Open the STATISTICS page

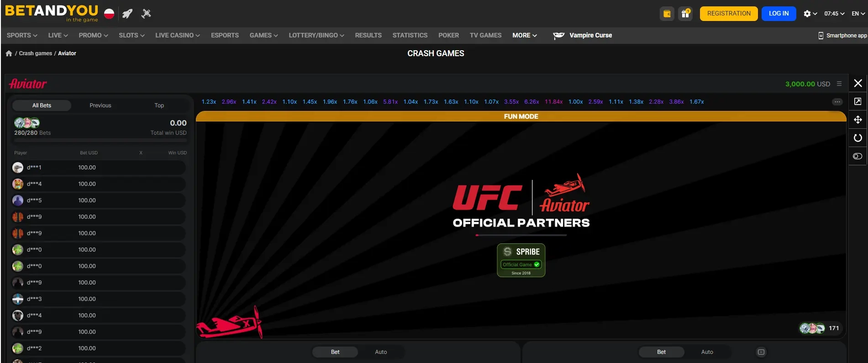(410, 35)
